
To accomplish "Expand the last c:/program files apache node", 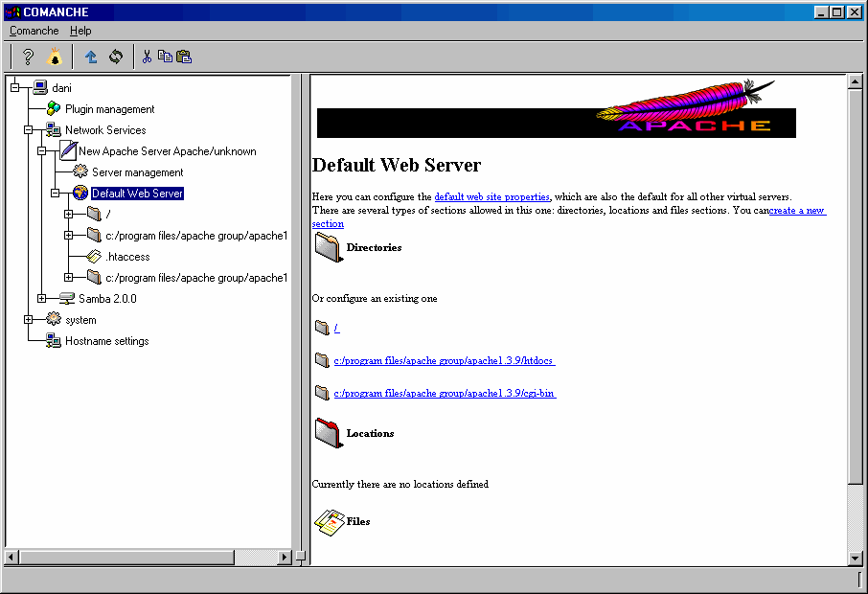I will (68, 277).
